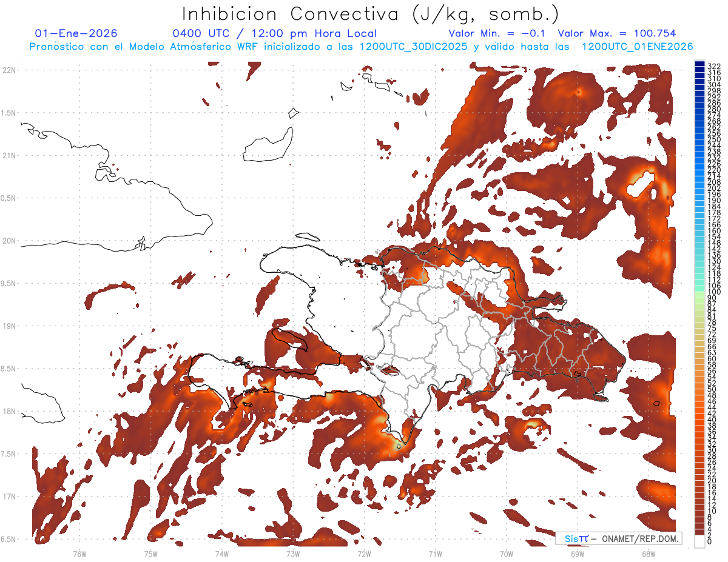The height and width of the screenshot is (562, 728).
Task: Click the title 'Inhibicion Convectiva (J/kg, somb.)'
Action: (x=370, y=13)
